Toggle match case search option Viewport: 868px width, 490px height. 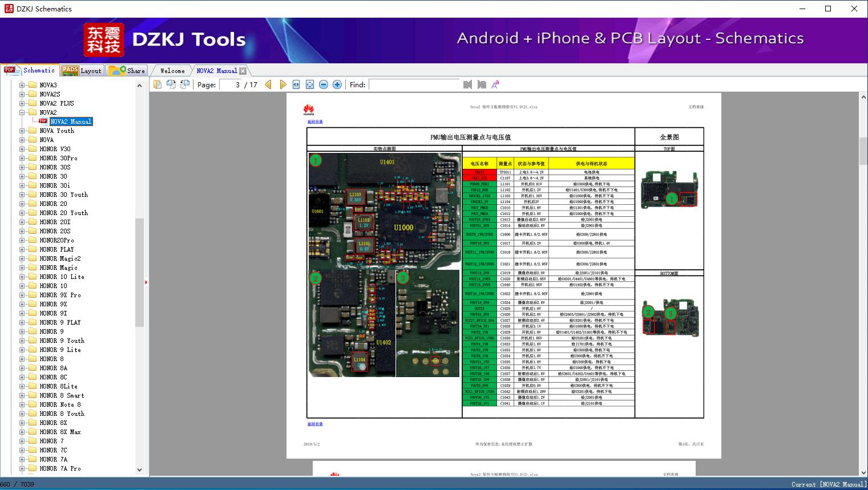495,84
